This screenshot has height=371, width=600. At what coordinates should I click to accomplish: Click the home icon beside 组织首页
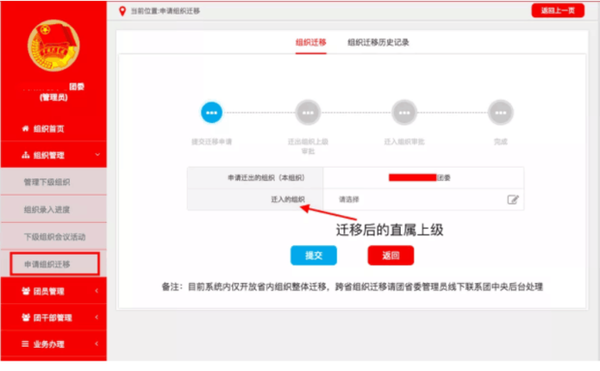(x=25, y=129)
